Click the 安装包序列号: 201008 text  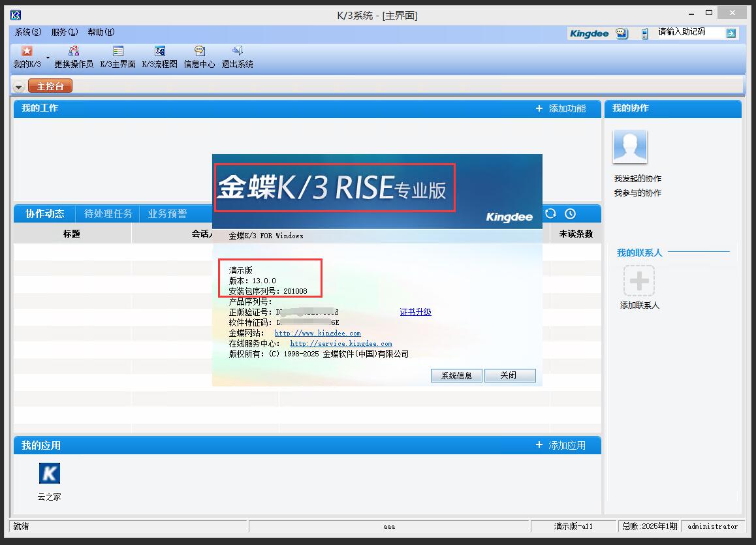268,292
